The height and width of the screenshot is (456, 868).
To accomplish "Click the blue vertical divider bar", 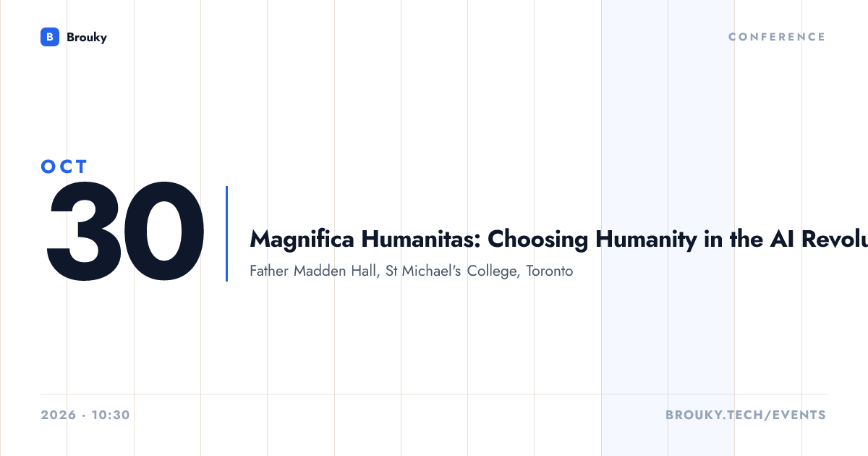I will pos(226,234).
